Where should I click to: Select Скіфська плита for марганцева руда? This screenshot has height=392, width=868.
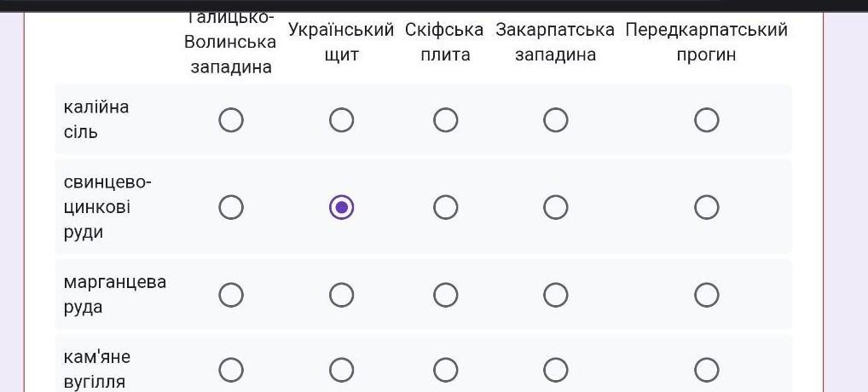pos(446,295)
